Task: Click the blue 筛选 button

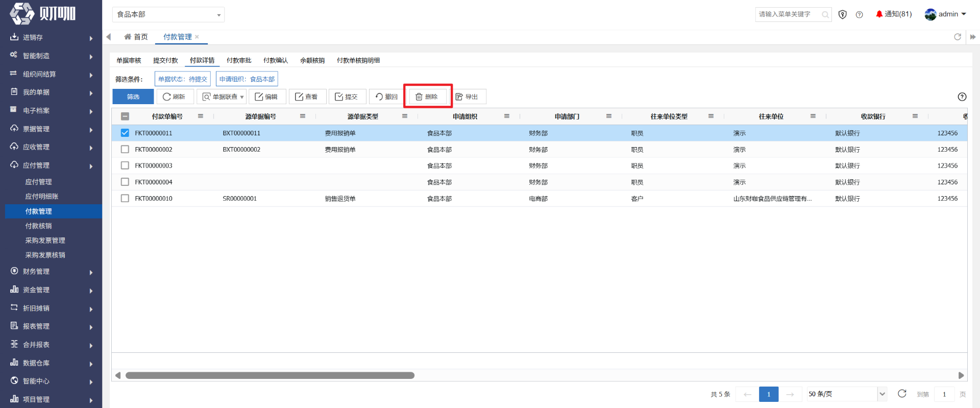Action: [x=133, y=97]
